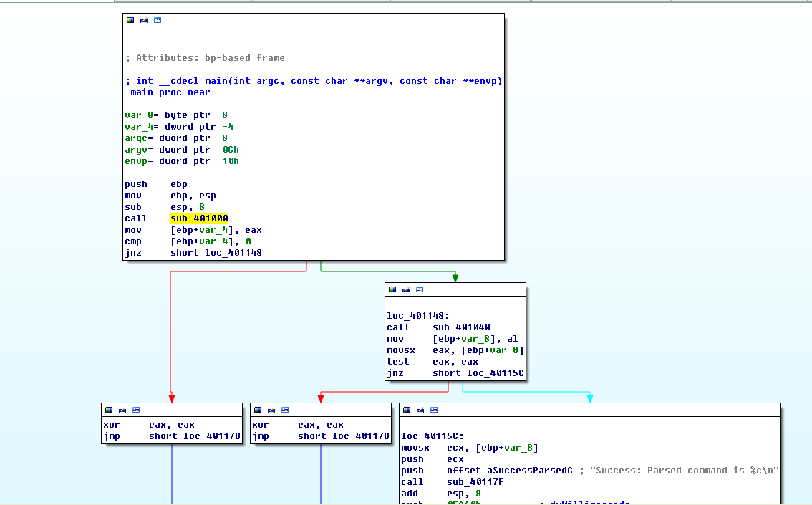Click the node color icon on the _main node
812x505 pixels.
(x=130, y=20)
